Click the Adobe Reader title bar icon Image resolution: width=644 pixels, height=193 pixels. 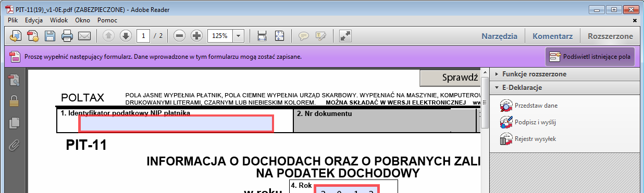pos(9,10)
